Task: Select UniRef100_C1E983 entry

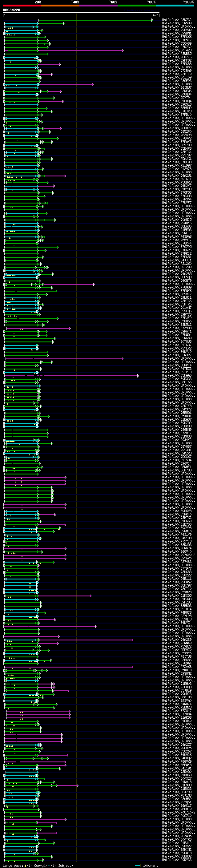Action: 176,785
